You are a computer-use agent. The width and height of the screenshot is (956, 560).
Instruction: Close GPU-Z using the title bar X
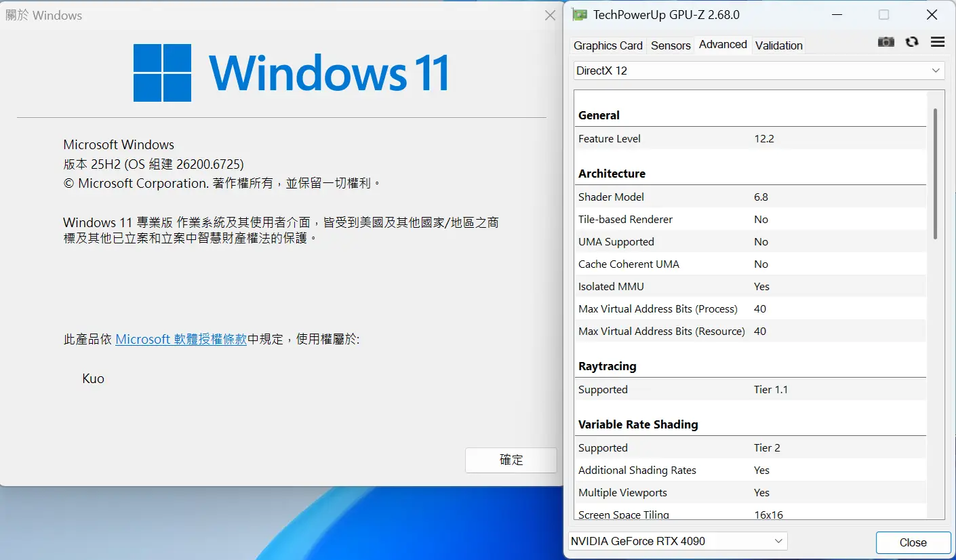pos(932,15)
